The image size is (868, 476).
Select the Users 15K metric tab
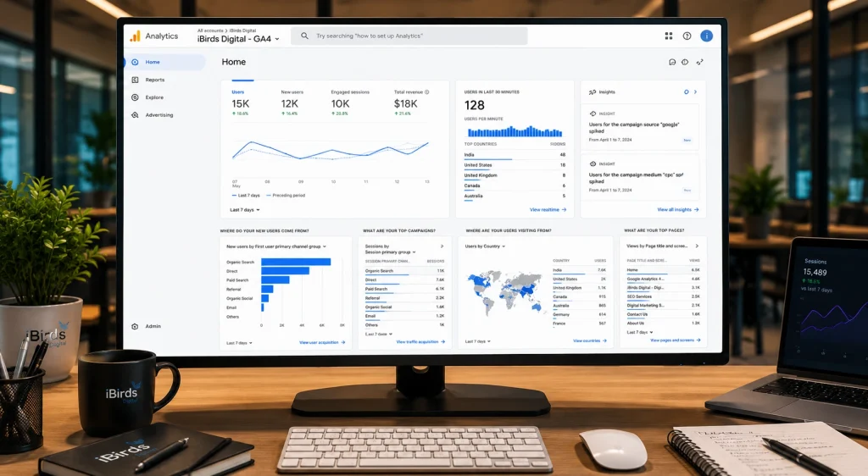(x=241, y=102)
